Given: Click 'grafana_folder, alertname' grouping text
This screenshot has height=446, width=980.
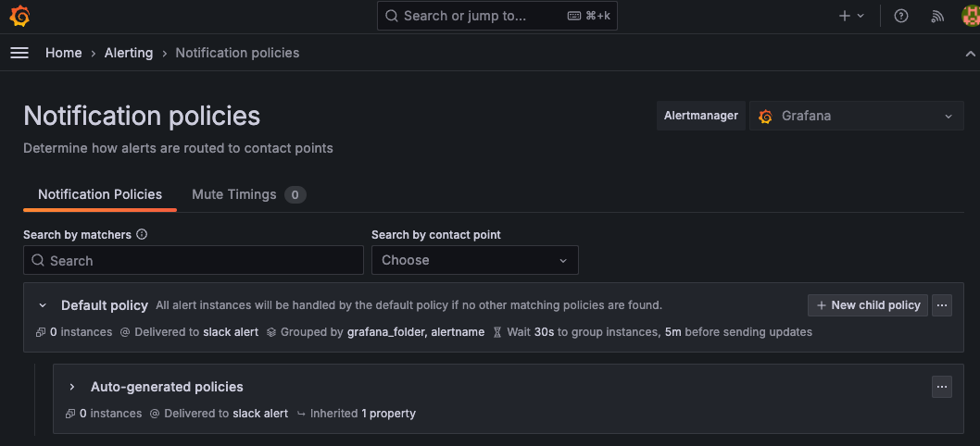Looking at the screenshot, I should pos(416,332).
